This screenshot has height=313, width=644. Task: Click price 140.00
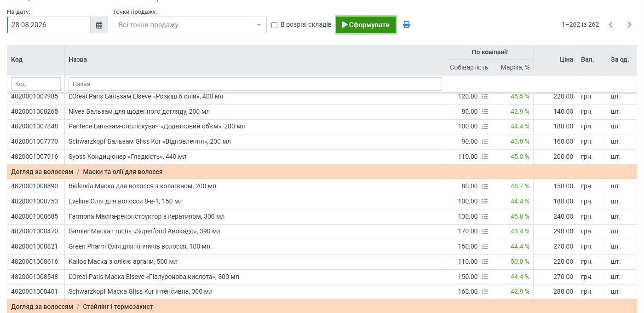pos(563,111)
